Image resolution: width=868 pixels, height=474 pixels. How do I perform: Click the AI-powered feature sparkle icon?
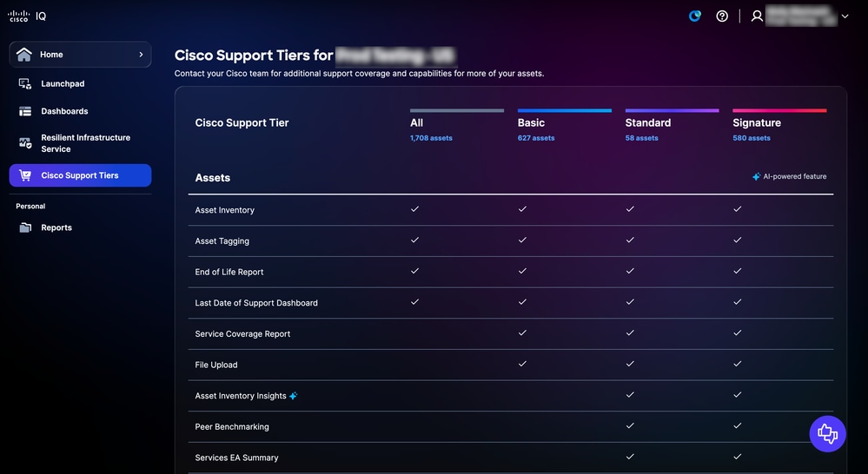756,176
